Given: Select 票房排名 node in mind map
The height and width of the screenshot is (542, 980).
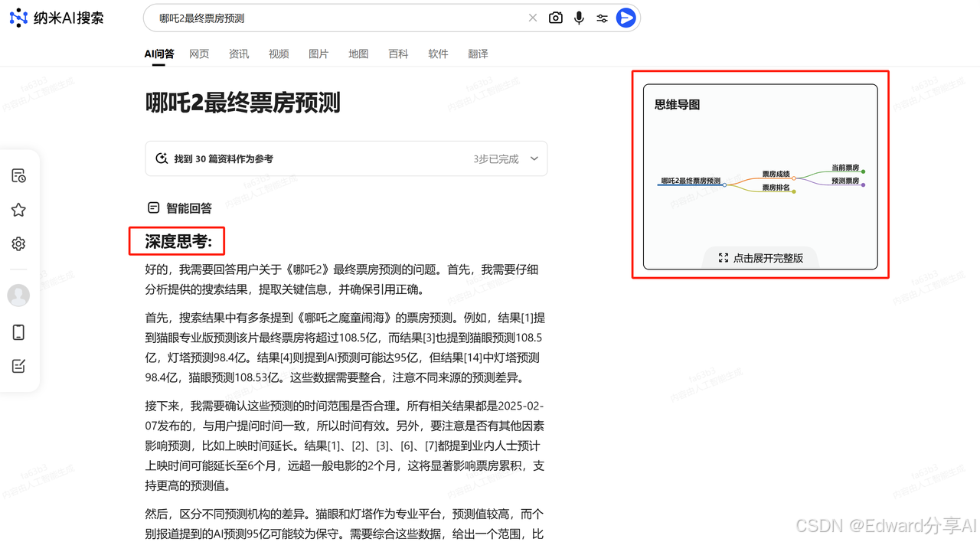Looking at the screenshot, I should (776, 188).
